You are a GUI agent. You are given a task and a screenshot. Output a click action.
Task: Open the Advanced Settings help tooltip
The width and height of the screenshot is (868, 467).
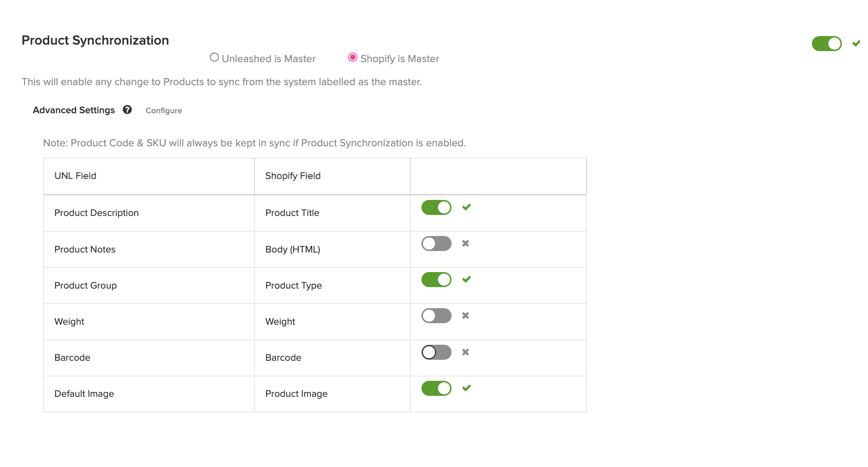127,110
